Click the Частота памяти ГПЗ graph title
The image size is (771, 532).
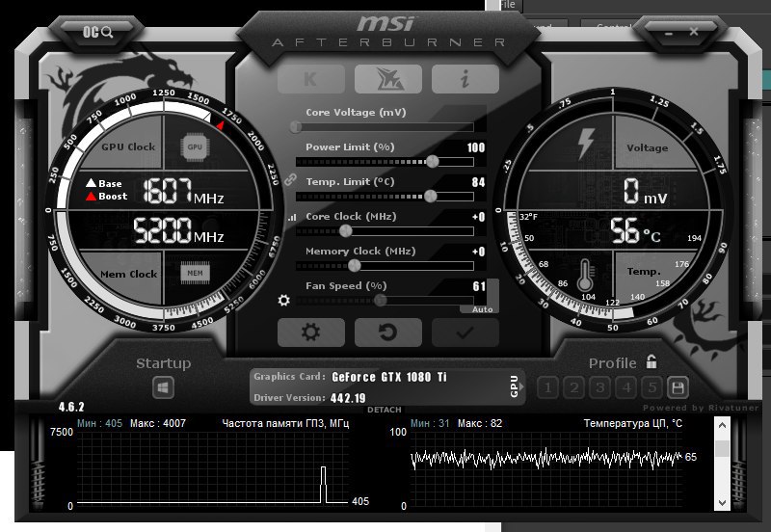(285, 423)
